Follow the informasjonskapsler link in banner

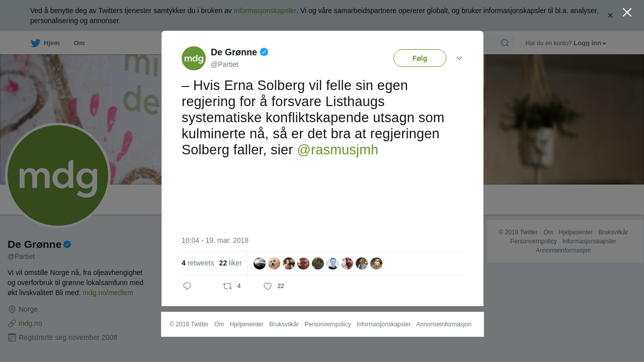(x=265, y=11)
